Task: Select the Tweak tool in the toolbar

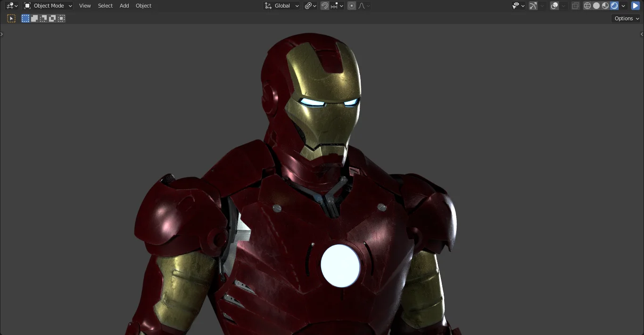Action: click(11, 18)
